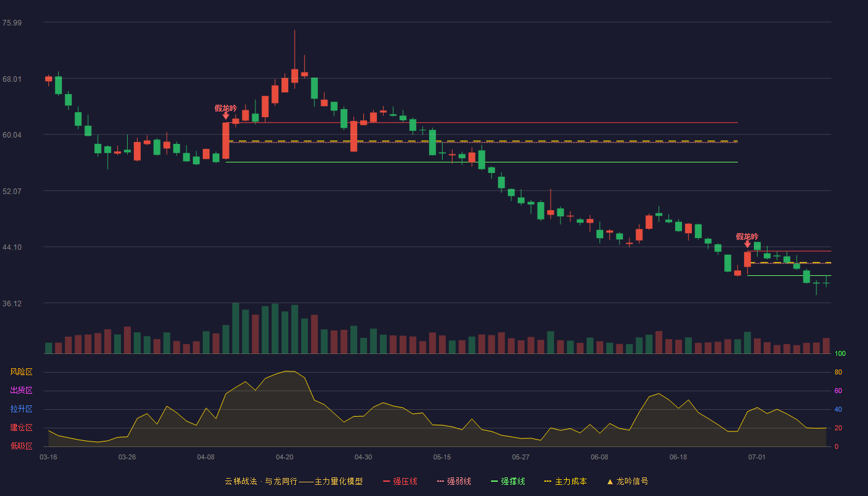Image resolution: width=868 pixels, height=496 pixels.
Task: Click the 03-26 date label
Action: tap(127, 457)
